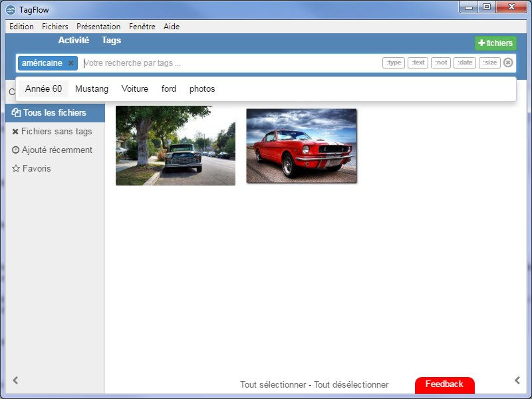The width and height of the screenshot is (532, 399).
Task: Select the red Mustang thumbnail
Action: tap(301, 146)
